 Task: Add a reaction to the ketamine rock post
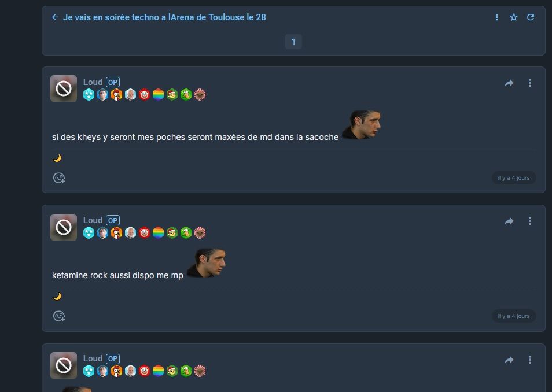coord(59,316)
